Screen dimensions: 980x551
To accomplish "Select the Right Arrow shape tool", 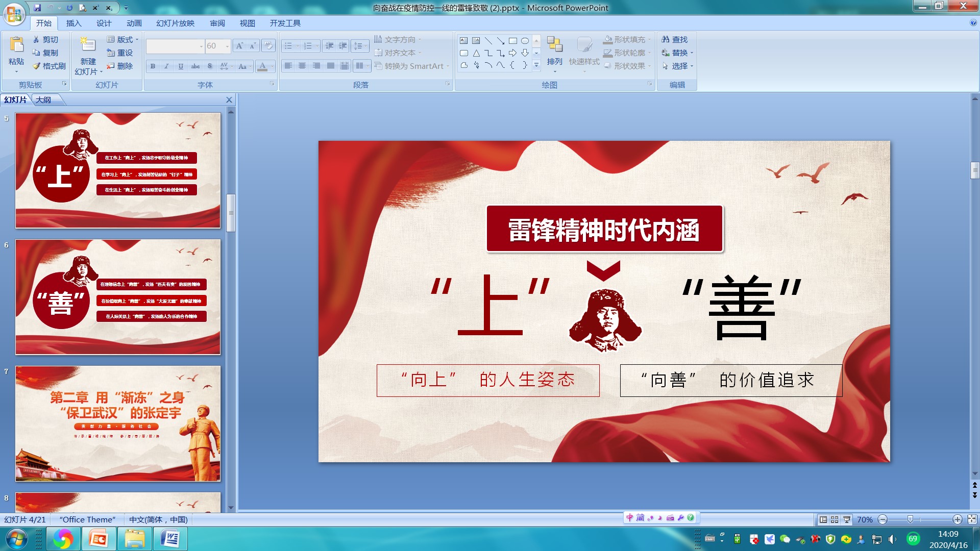I will point(513,53).
